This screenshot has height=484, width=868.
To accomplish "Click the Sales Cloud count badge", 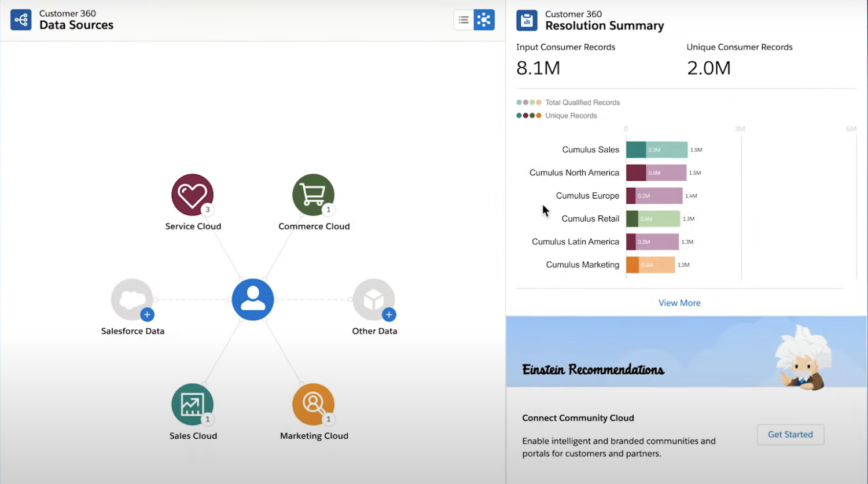I will click(x=207, y=419).
